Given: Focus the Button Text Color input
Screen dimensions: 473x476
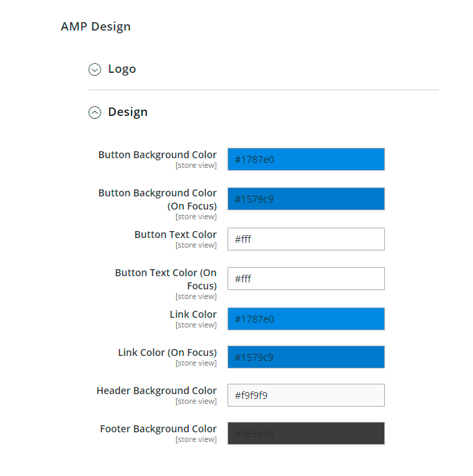Looking at the screenshot, I should pyautogui.click(x=306, y=239).
